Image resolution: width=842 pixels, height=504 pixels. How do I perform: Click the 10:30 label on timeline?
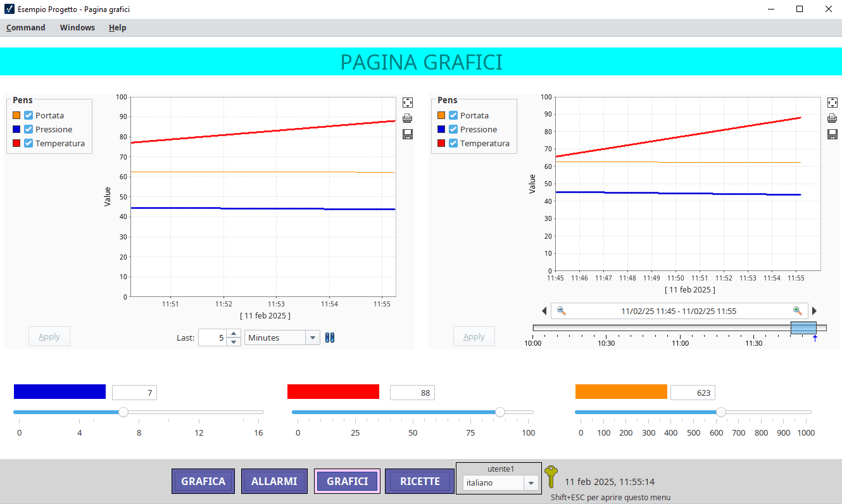606,343
